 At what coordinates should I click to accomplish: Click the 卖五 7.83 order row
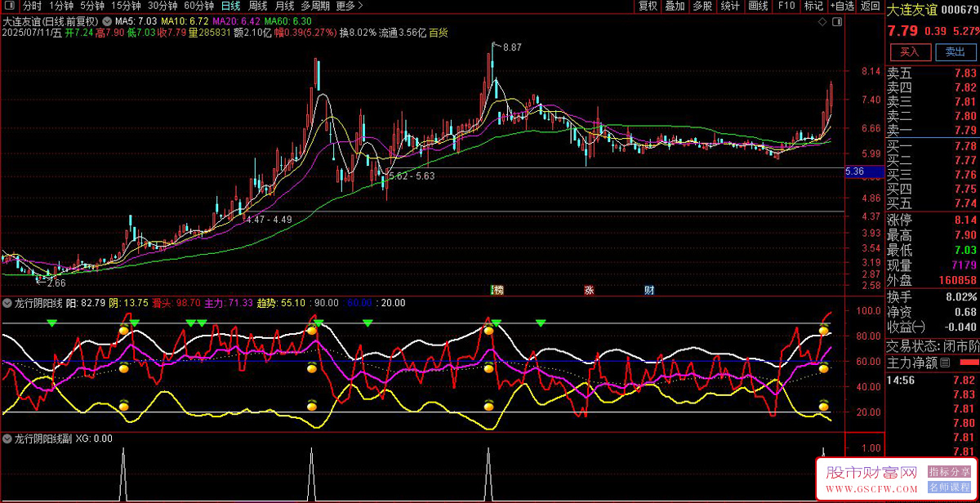[933, 73]
